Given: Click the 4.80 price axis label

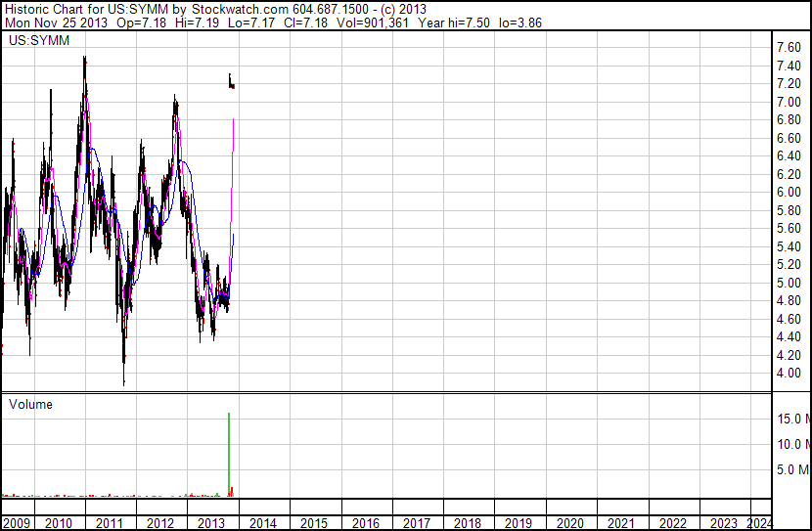Looking at the screenshot, I should 789,300.
